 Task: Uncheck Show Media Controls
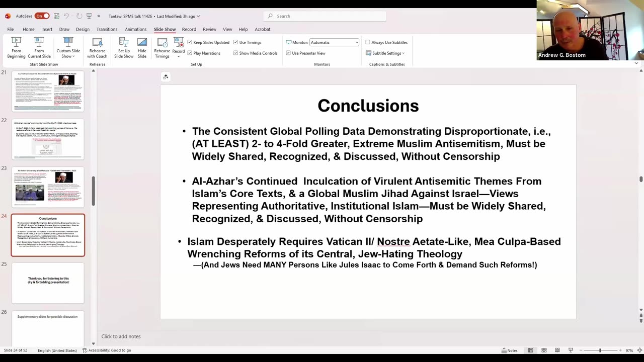pos(235,53)
